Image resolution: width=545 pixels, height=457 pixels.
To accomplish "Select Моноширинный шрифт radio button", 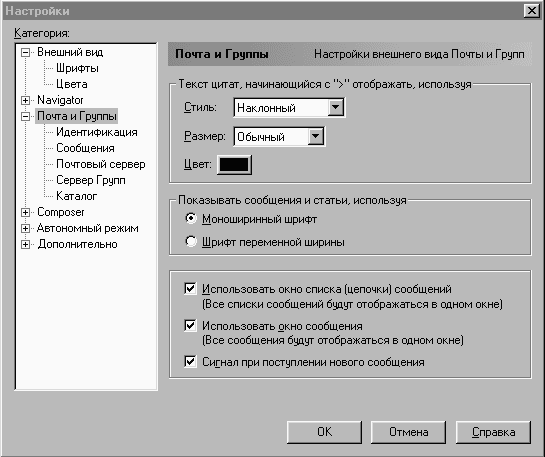I will 191,219.
